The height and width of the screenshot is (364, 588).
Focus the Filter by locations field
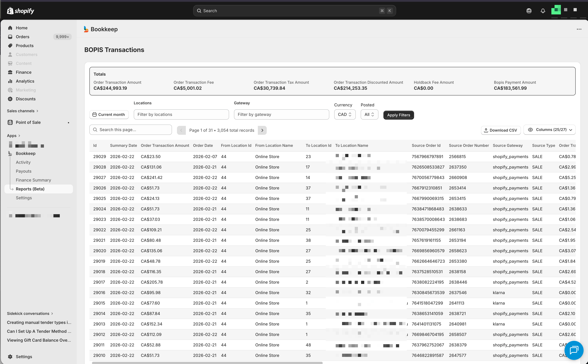tap(181, 115)
